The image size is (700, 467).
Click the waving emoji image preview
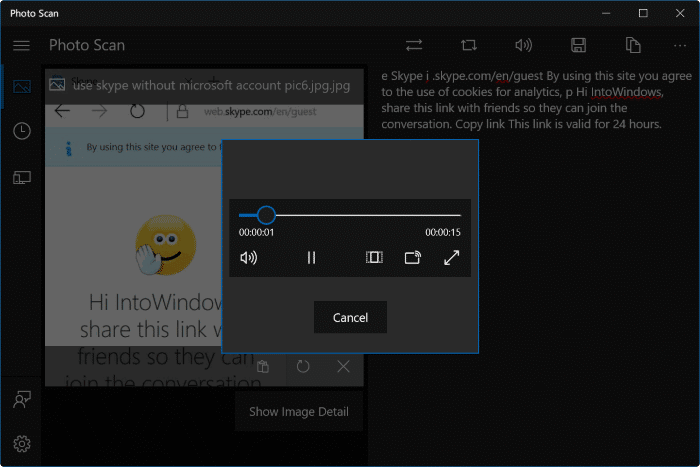click(165, 245)
